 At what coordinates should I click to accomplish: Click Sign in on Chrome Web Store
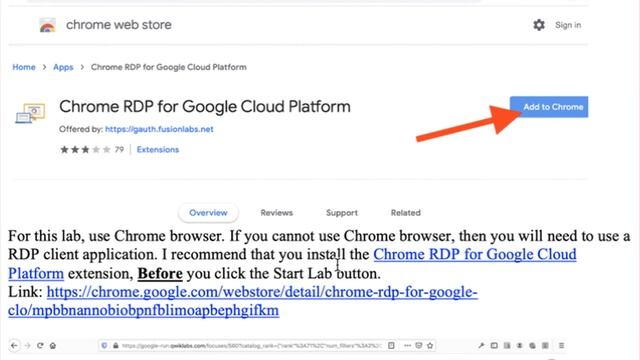[x=568, y=25]
